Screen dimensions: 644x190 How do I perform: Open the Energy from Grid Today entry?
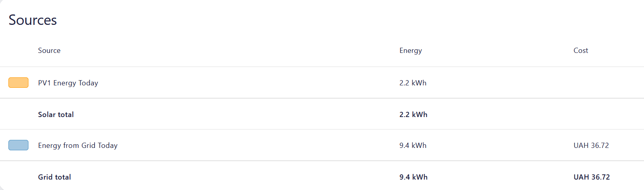78,146
